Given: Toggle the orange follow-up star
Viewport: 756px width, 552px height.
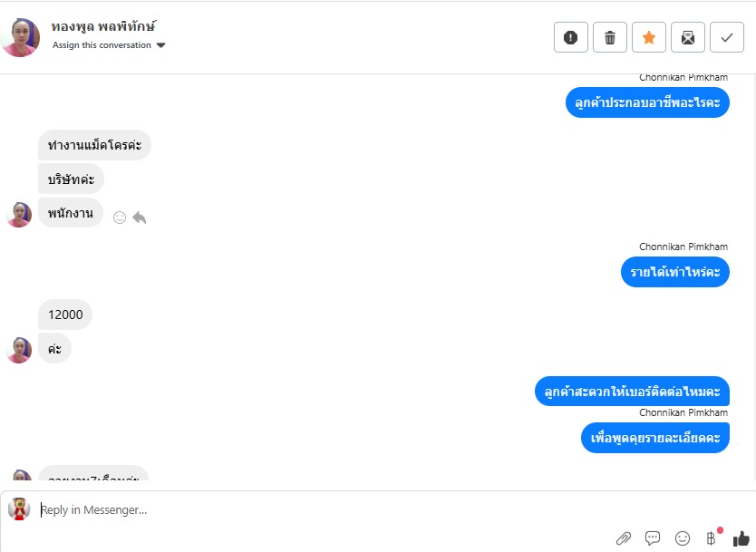Looking at the screenshot, I should tap(649, 37).
